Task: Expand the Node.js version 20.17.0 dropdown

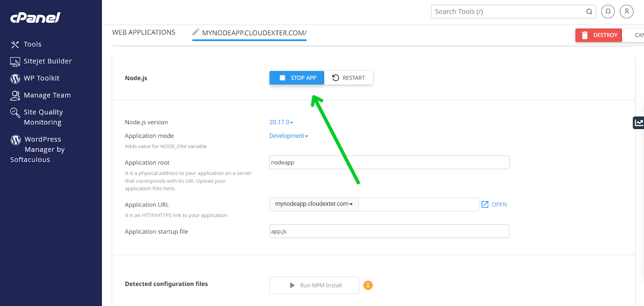Action: (x=281, y=122)
